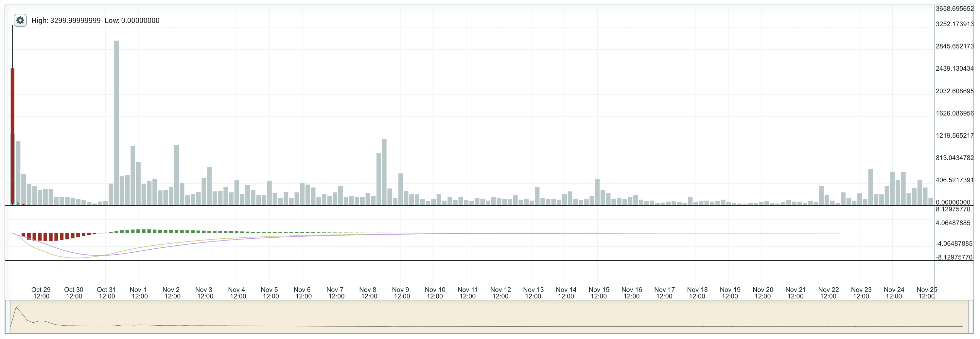The height and width of the screenshot is (339, 980).
Task: Click the Nov 10 12:00 time axis label
Action: [x=435, y=293]
